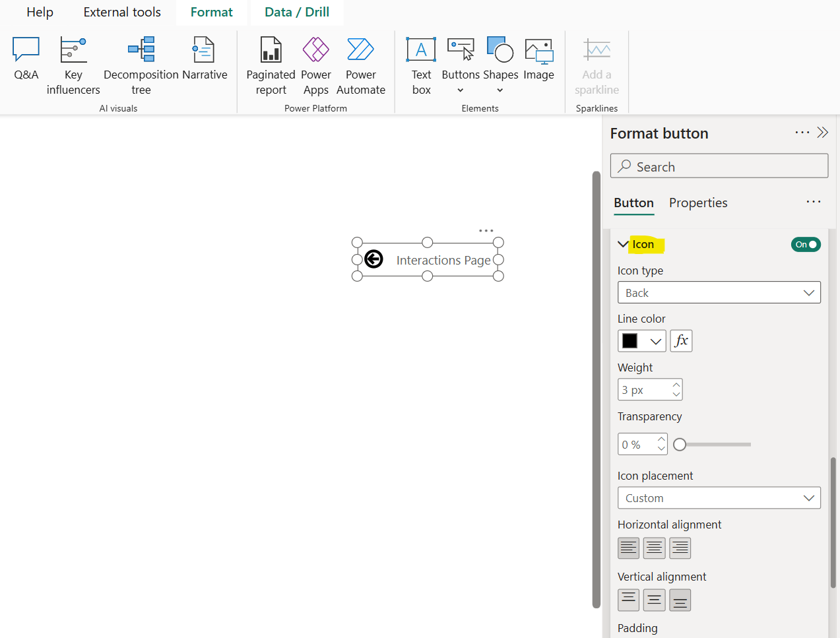Add a Paginated report
The height and width of the screenshot is (638, 840).
point(271,63)
